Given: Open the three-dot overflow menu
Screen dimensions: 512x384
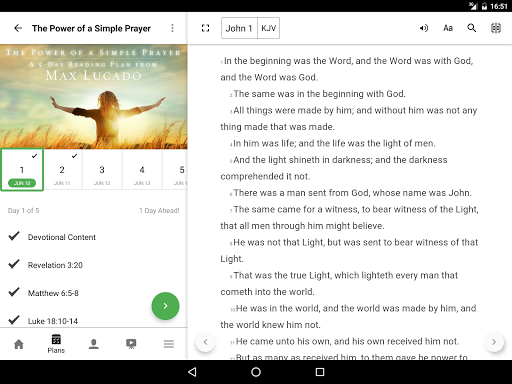Looking at the screenshot, I should pos(172,28).
